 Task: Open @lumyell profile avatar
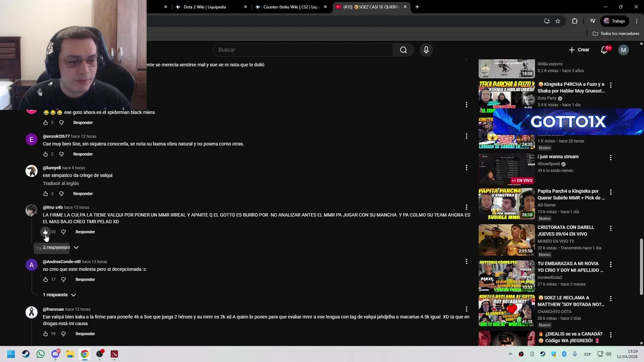click(x=32, y=170)
